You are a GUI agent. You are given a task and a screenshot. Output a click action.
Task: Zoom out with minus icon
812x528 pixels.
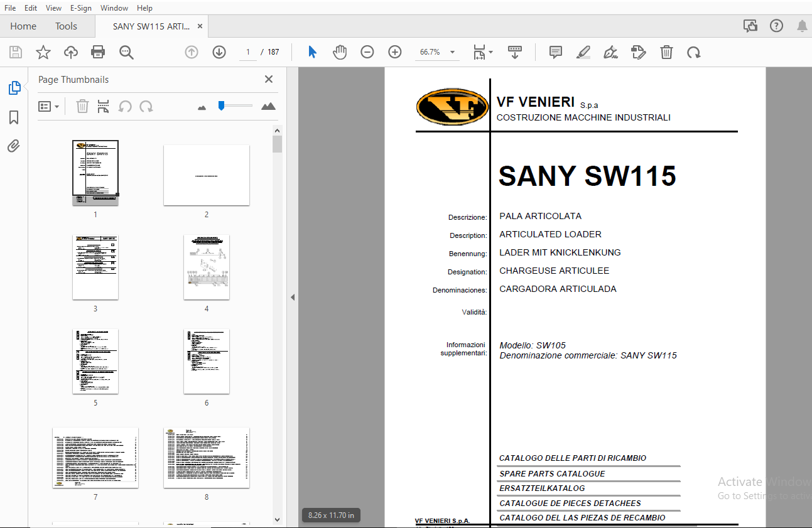pyautogui.click(x=367, y=52)
